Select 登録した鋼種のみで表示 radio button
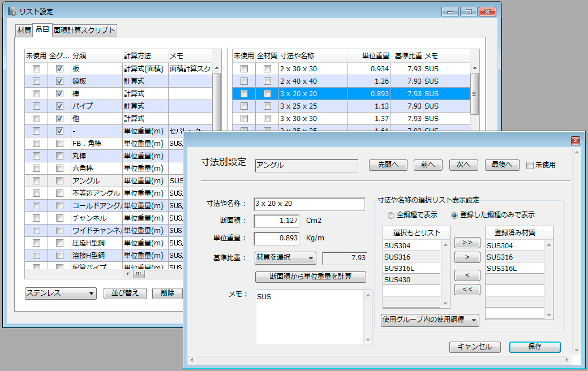The width and height of the screenshot is (588, 371). coord(454,215)
